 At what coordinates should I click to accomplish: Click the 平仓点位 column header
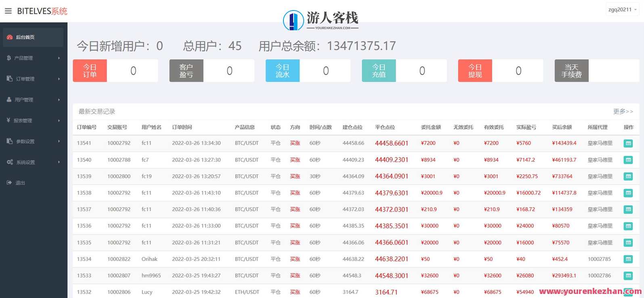[385, 127]
